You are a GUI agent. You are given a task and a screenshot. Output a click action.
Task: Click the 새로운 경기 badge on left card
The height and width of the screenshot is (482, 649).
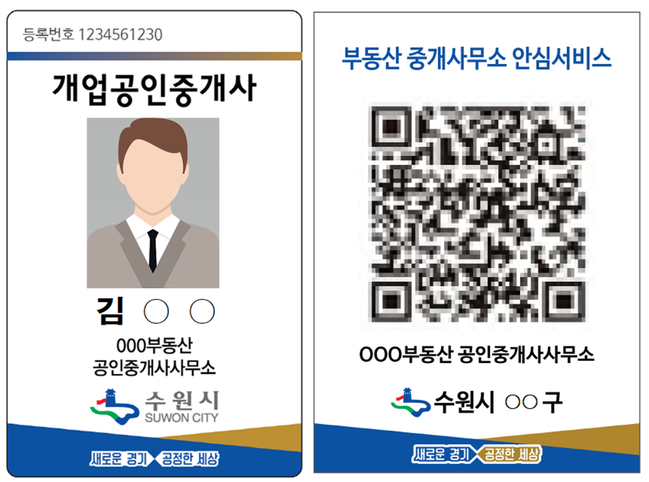tap(120, 458)
